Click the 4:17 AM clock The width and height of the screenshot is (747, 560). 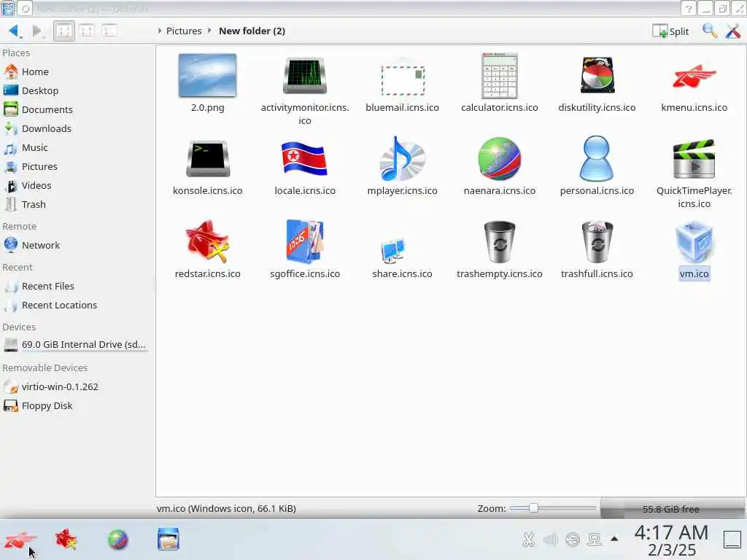[x=671, y=532]
